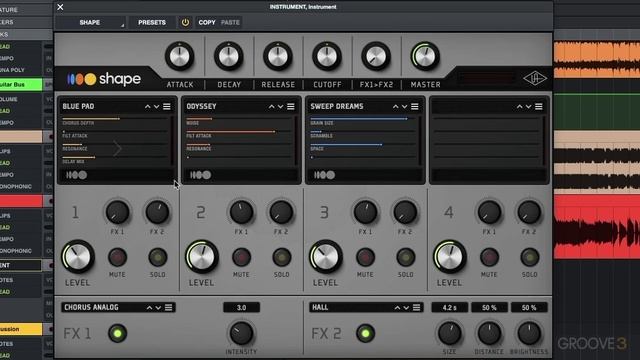Adjust Grain Size slider in Sweep Dreams
The height and width of the screenshot is (360, 640).
[x=363, y=119]
